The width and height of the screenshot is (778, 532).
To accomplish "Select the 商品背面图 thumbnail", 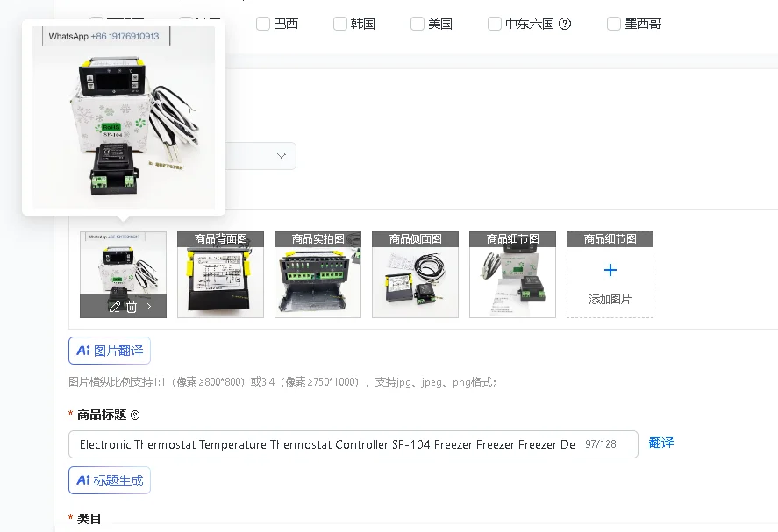I will pos(221,274).
